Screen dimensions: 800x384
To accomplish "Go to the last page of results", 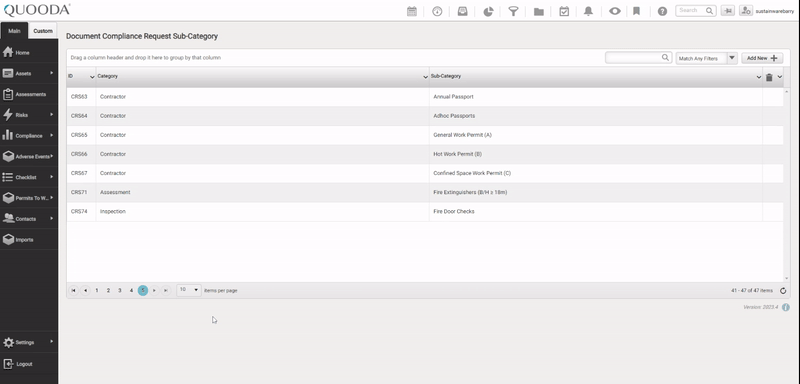I will (165, 290).
